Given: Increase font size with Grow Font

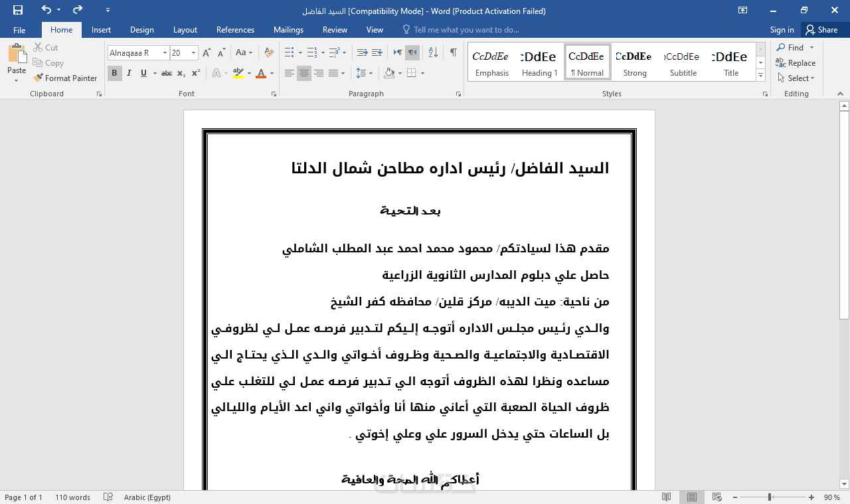Looking at the screenshot, I should [x=207, y=52].
